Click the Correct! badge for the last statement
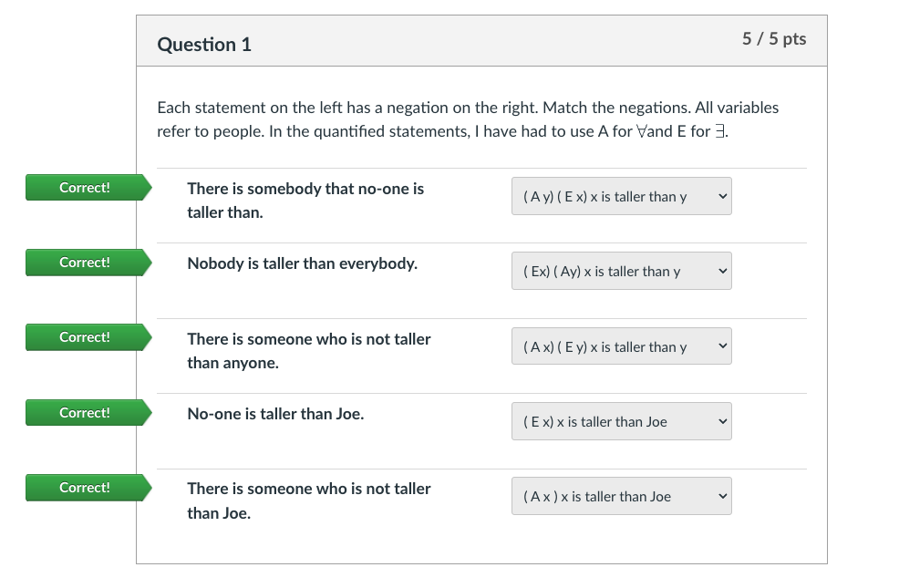The image size is (899, 588). tap(85, 487)
